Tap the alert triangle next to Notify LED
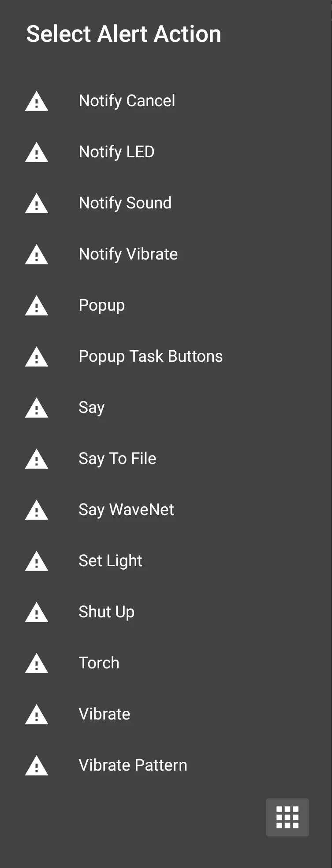Image resolution: width=332 pixels, height=868 pixels. pos(37,152)
